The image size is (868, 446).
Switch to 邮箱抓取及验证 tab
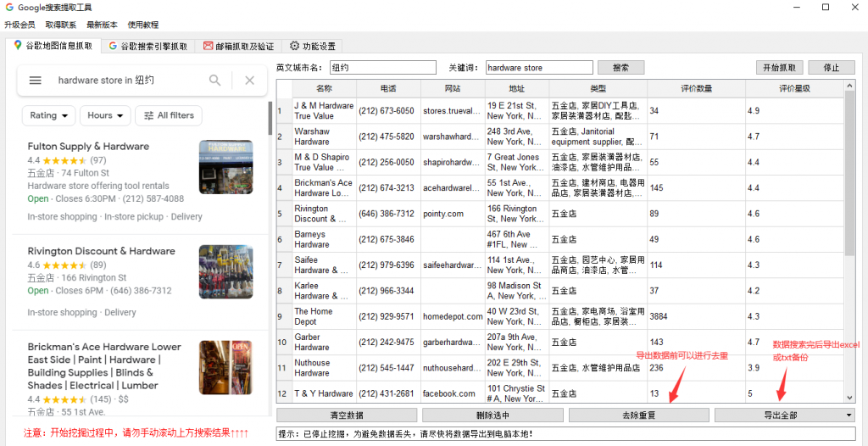(238, 46)
